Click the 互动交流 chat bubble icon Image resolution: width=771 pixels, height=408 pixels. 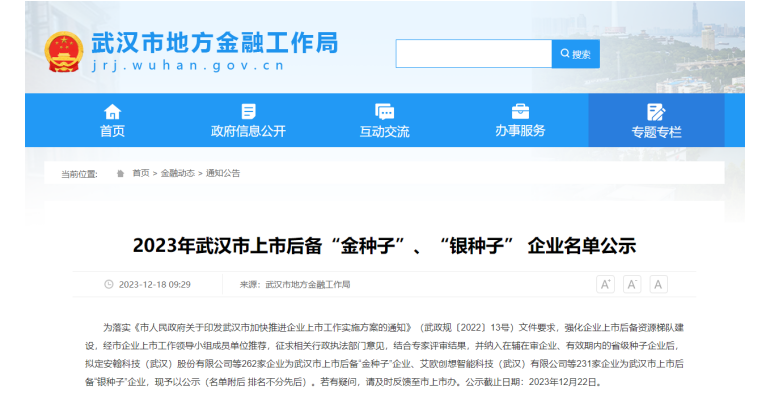384,111
